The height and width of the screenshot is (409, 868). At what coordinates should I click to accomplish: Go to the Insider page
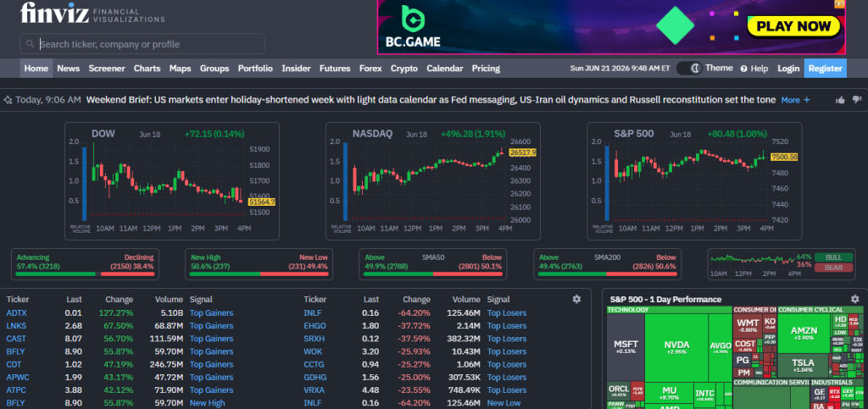click(x=296, y=69)
